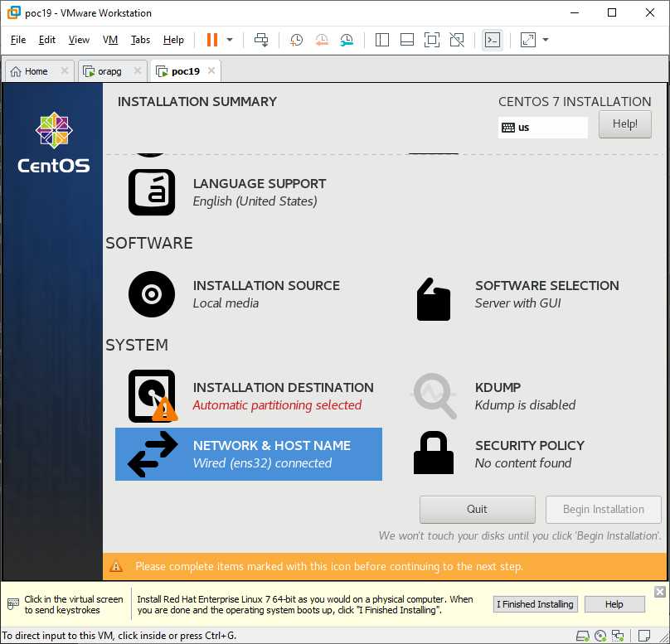The height and width of the screenshot is (644, 670).
Task: Toggle the library sidebar panel
Action: click(x=382, y=40)
